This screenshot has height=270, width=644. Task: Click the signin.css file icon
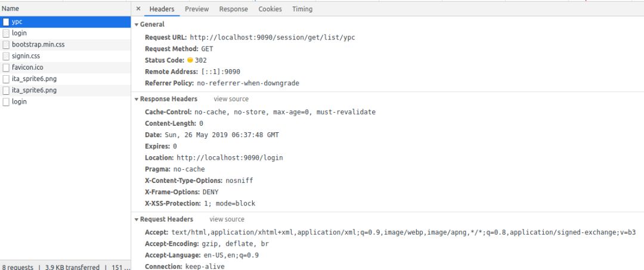6,56
